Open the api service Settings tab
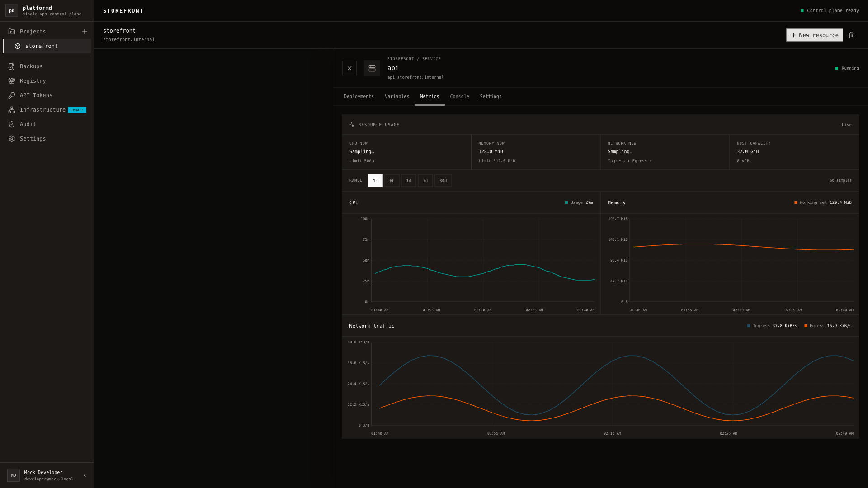 point(491,97)
